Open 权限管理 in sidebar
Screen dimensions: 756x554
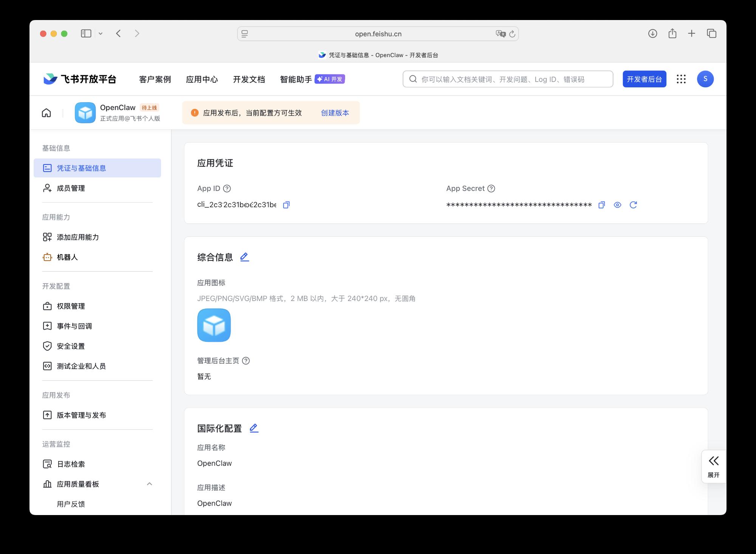[x=71, y=306]
